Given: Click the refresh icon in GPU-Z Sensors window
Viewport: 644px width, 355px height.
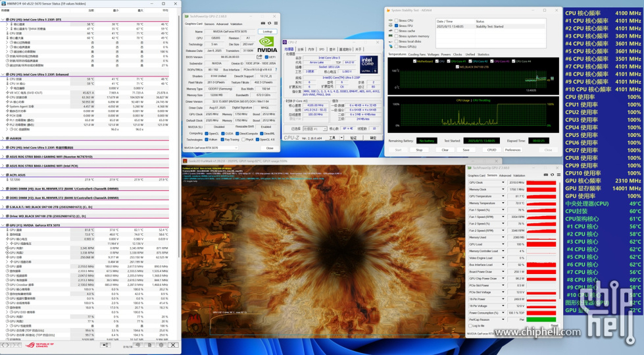Looking at the screenshot, I should 552,175.
